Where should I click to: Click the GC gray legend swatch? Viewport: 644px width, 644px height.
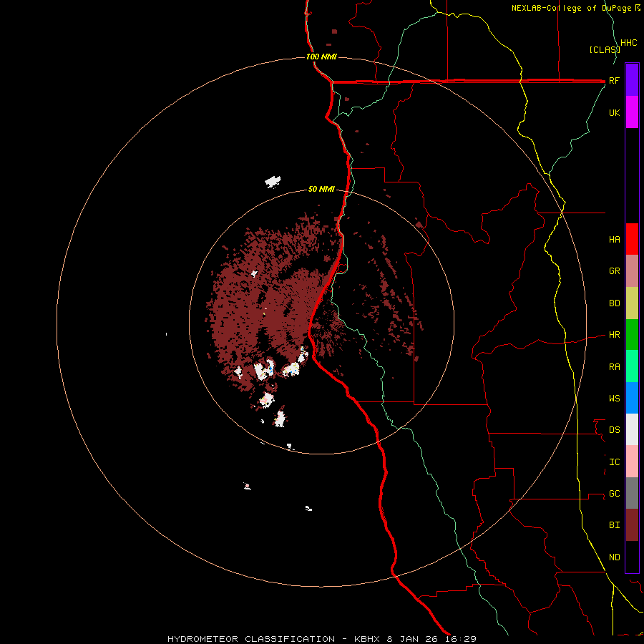632,493
